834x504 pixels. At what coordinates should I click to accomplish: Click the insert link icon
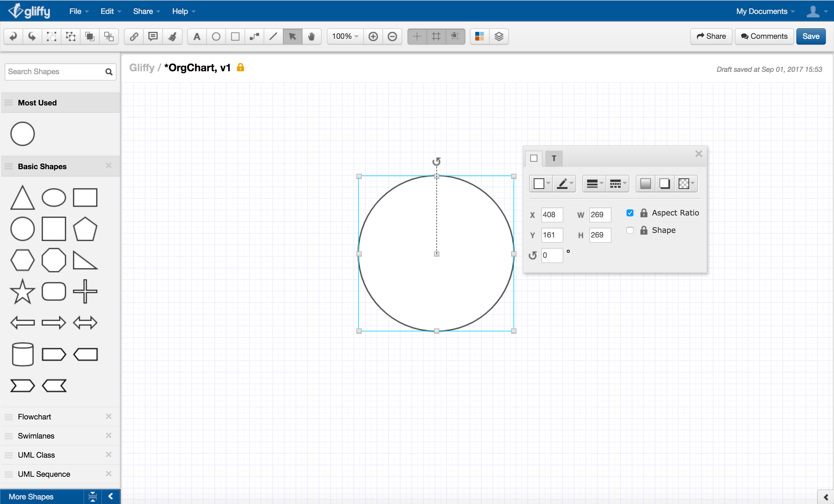pyautogui.click(x=134, y=36)
